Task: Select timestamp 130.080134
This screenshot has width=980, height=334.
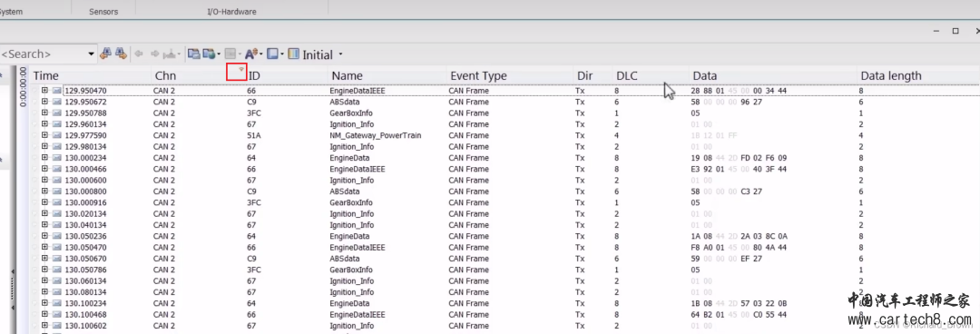Action: tap(85, 292)
